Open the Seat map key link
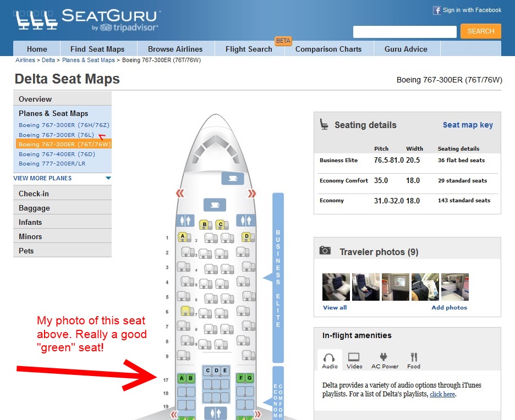 click(468, 125)
